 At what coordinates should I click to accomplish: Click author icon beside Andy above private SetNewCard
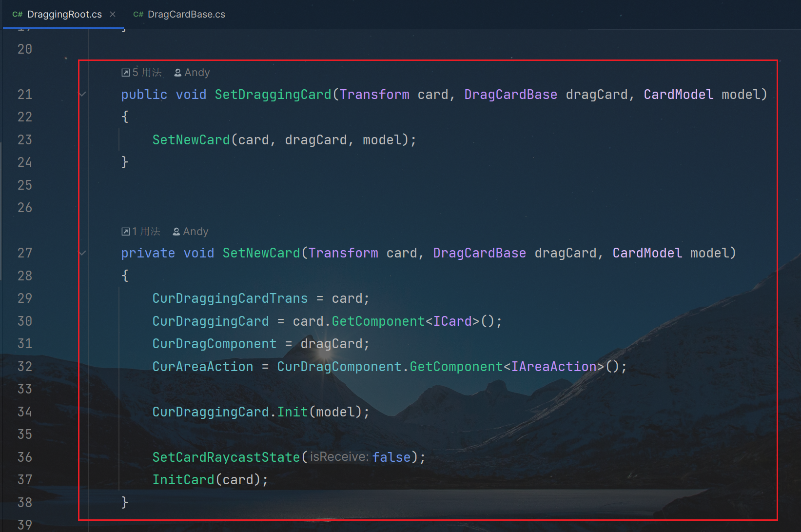176,232
